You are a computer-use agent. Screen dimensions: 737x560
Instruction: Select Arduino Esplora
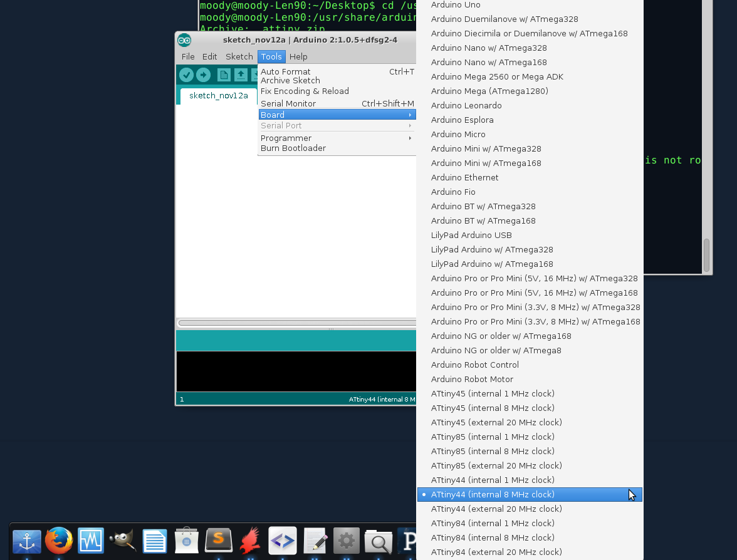point(530,120)
